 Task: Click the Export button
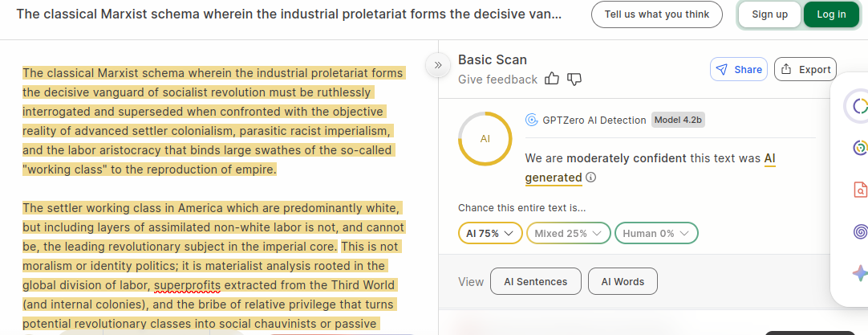[805, 70]
